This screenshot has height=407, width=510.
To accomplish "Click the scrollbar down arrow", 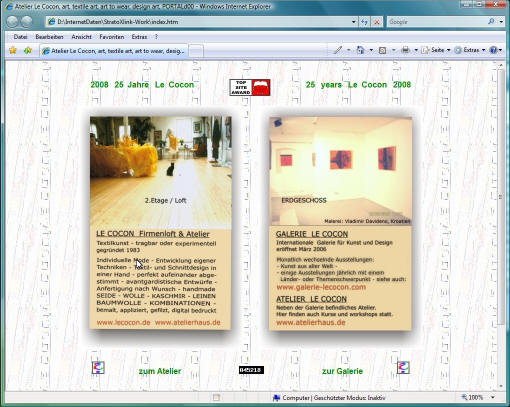I will click(500, 386).
